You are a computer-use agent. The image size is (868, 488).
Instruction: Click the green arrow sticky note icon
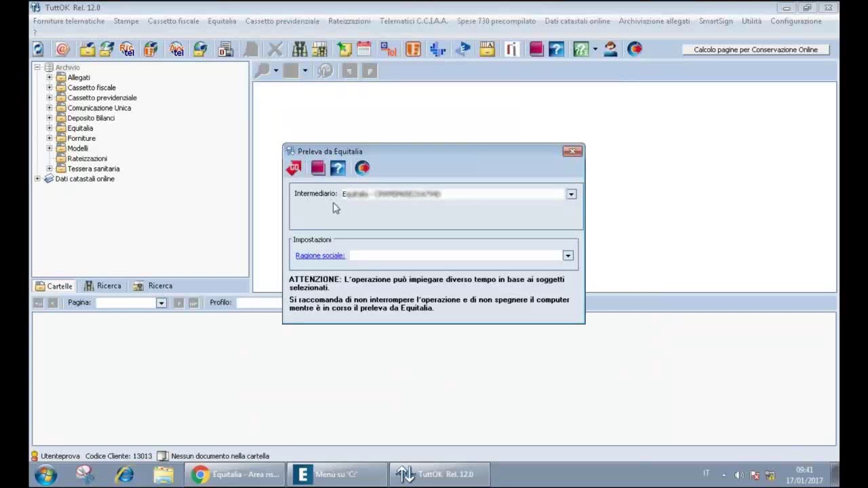(x=344, y=49)
